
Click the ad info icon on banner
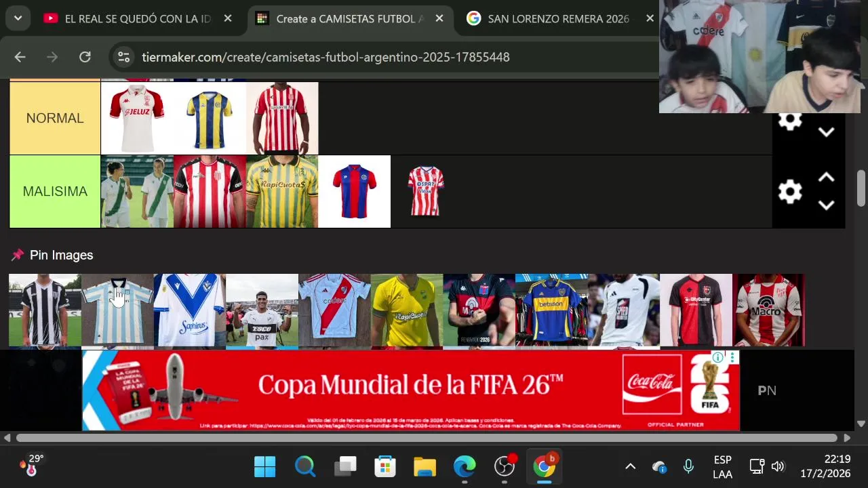[718, 357]
